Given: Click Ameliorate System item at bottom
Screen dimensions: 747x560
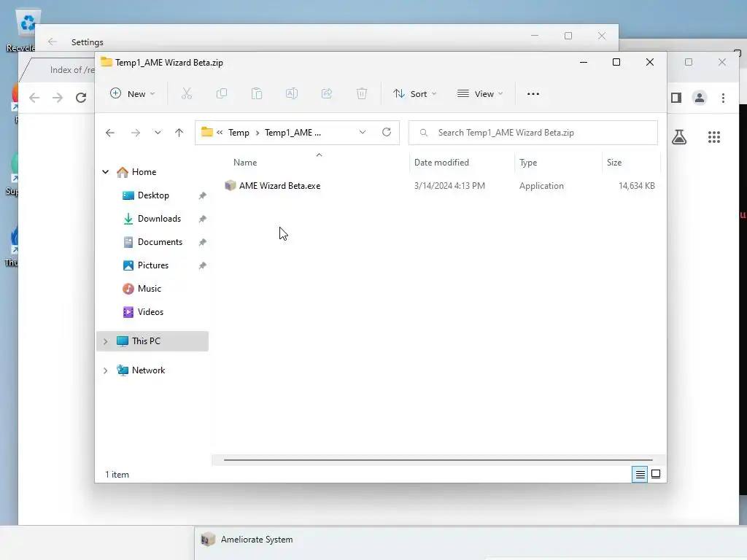Looking at the screenshot, I should tap(257, 540).
